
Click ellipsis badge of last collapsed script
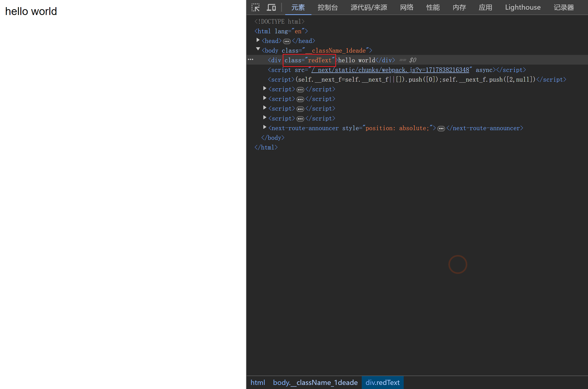pos(300,119)
